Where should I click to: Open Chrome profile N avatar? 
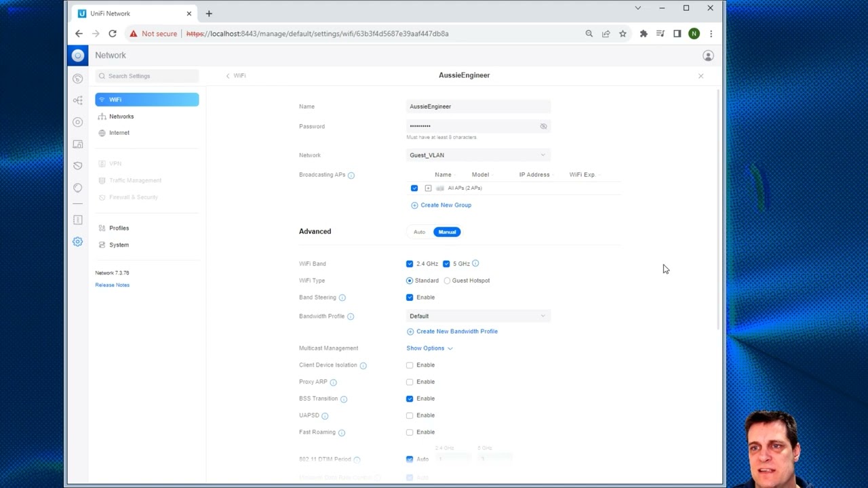pos(694,33)
